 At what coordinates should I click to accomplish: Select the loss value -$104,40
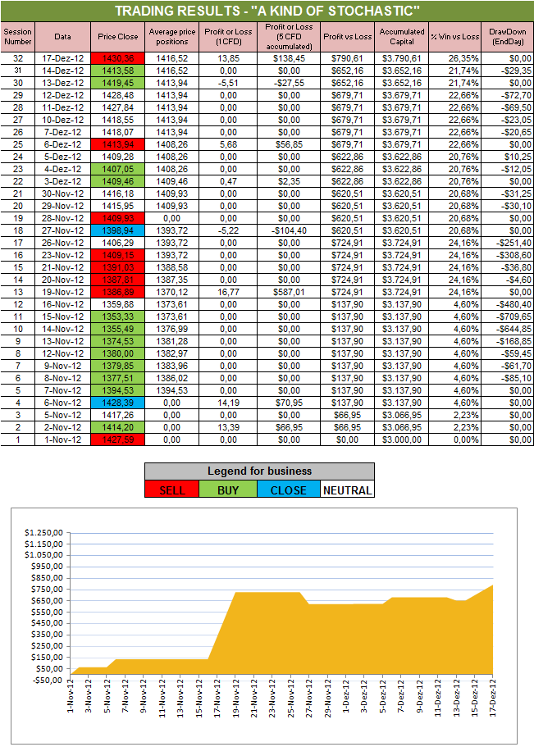(x=289, y=230)
